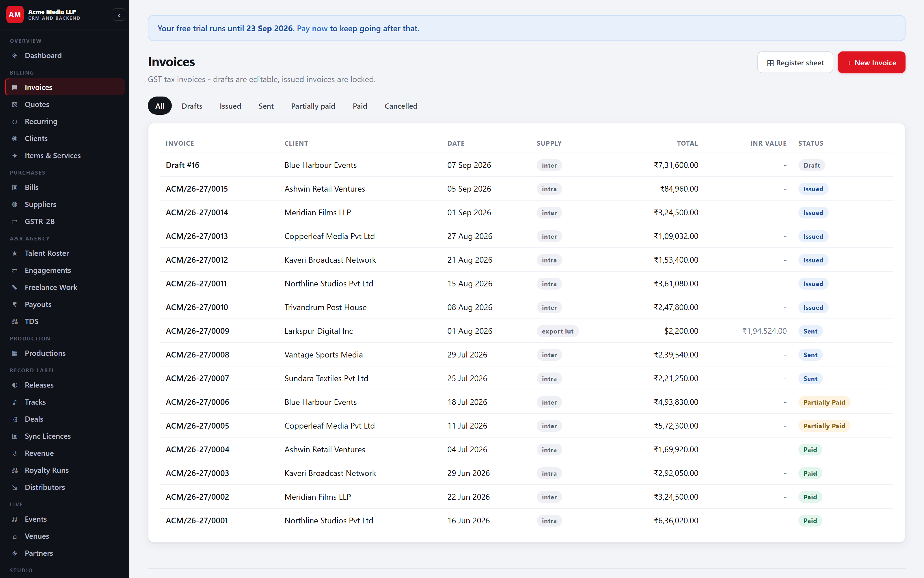Switch to the Drafts filter tab
The height and width of the screenshot is (578, 924).
click(192, 106)
